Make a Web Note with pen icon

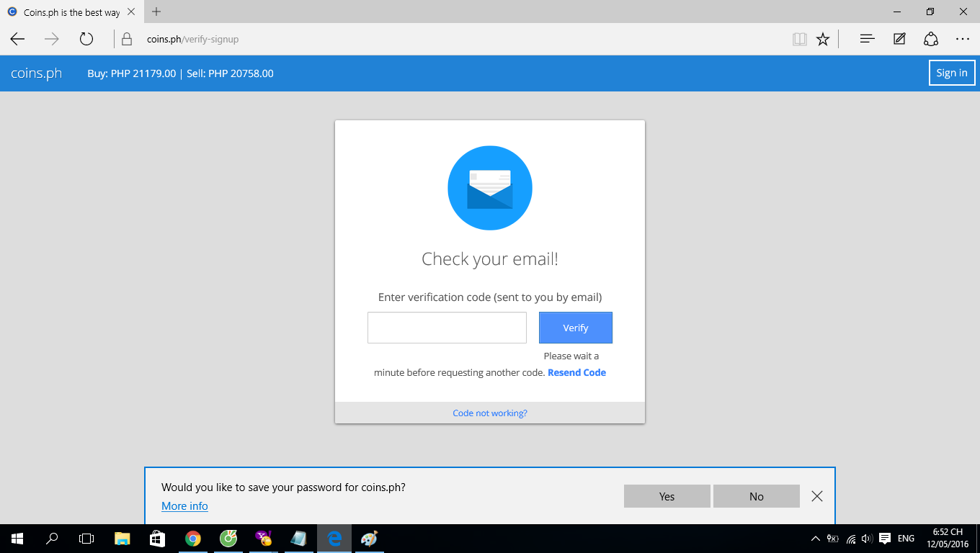click(x=899, y=39)
